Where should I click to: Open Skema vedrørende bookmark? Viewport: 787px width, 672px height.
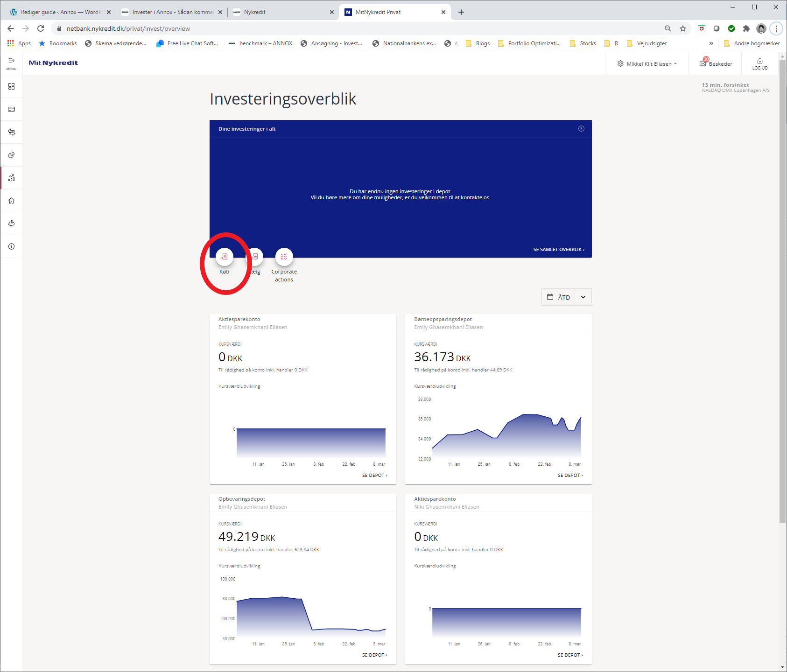pyautogui.click(x=116, y=43)
